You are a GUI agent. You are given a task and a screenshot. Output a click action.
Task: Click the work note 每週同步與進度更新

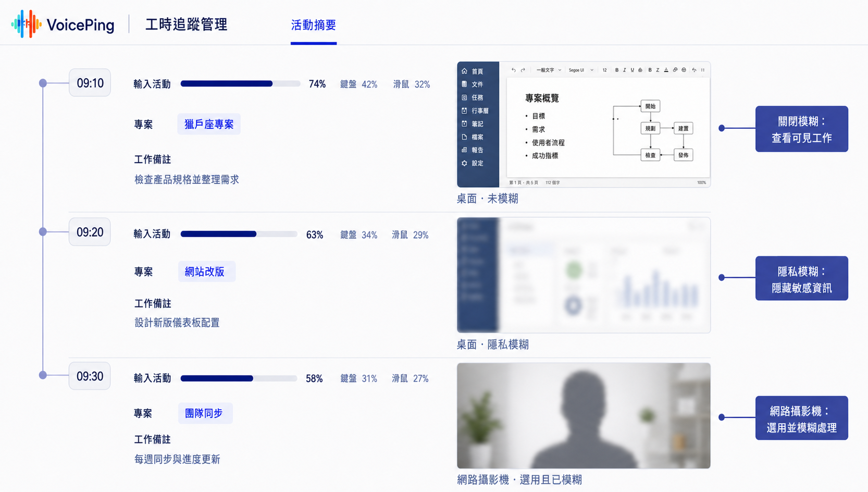[x=177, y=460]
